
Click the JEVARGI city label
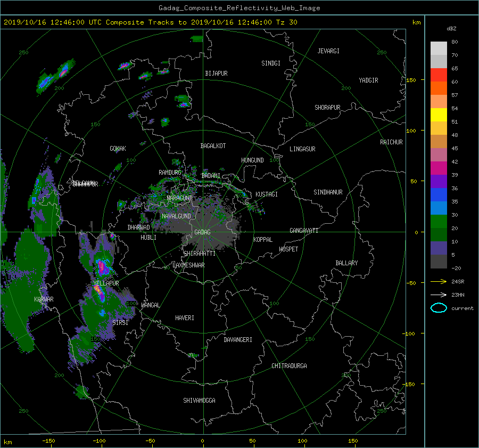(328, 51)
